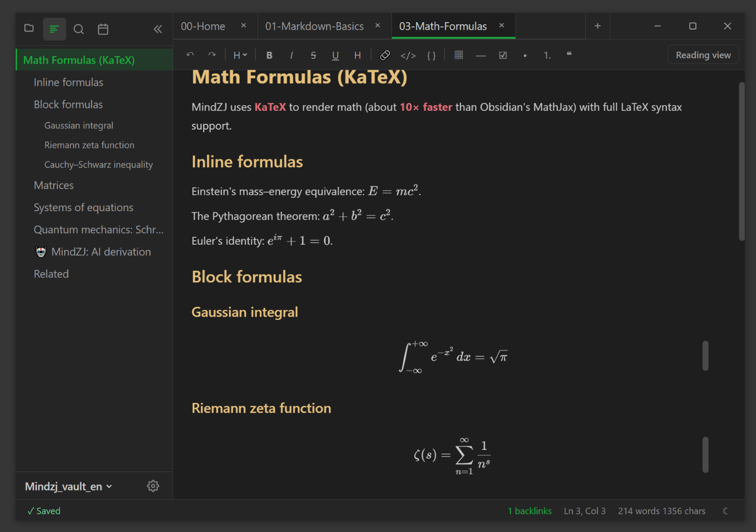Open vault settings gear
The image size is (756, 532).
pyautogui.click(x=153, y=486)
